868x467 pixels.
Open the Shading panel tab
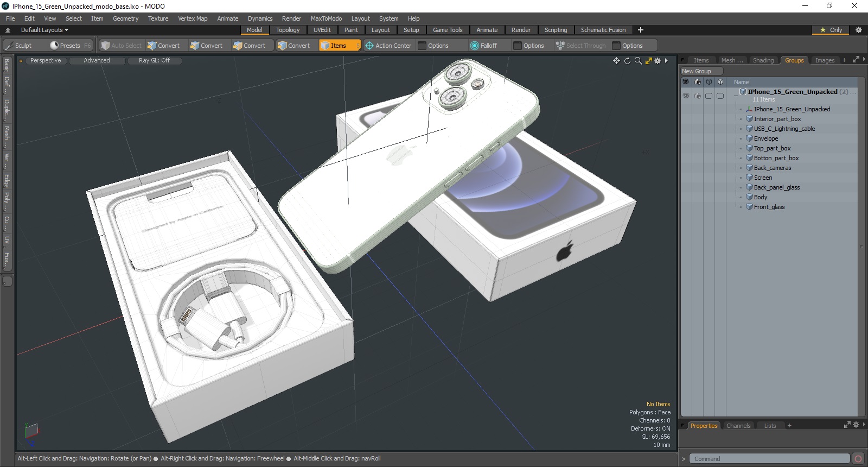763,60
